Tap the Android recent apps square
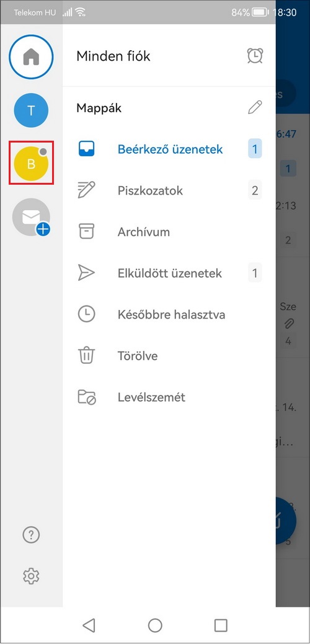310x644 pixels. (221, 625)
